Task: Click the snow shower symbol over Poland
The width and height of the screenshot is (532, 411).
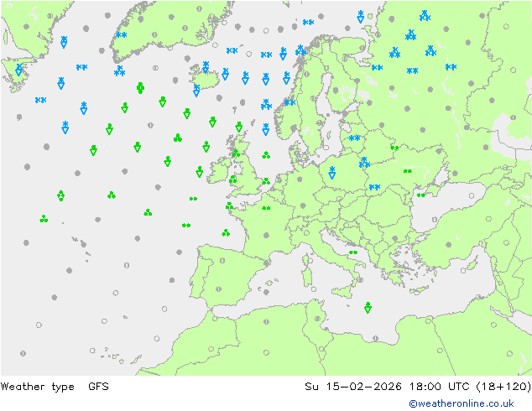Action: [x=332, y=172]
